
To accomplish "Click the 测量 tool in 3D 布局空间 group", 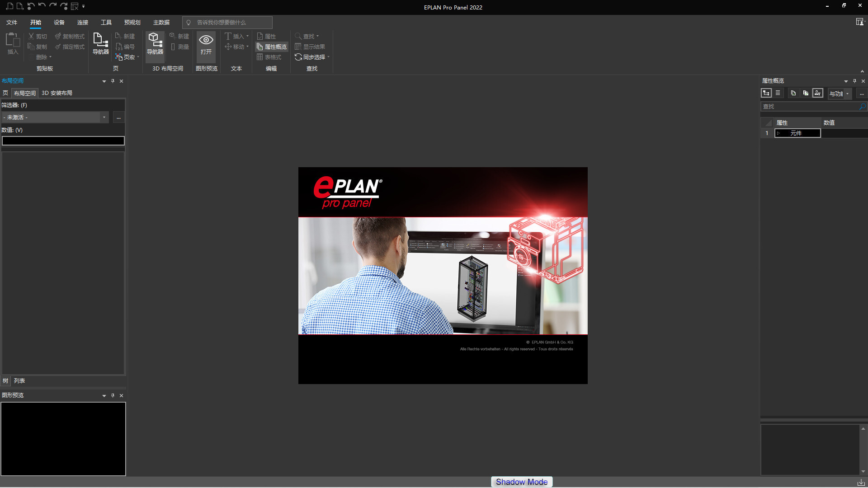I will 179,47.
